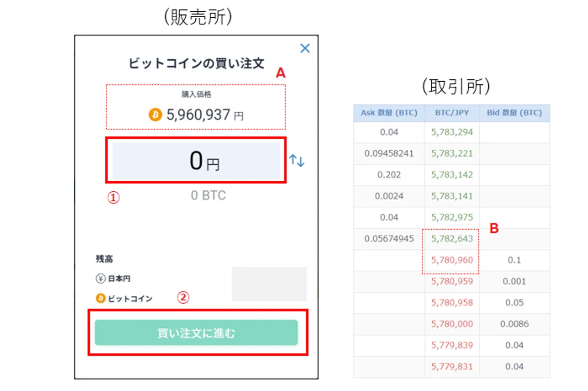Click the 買い注文に進む button
Viewport: 588px width, 391px height.
click(196, 333)
